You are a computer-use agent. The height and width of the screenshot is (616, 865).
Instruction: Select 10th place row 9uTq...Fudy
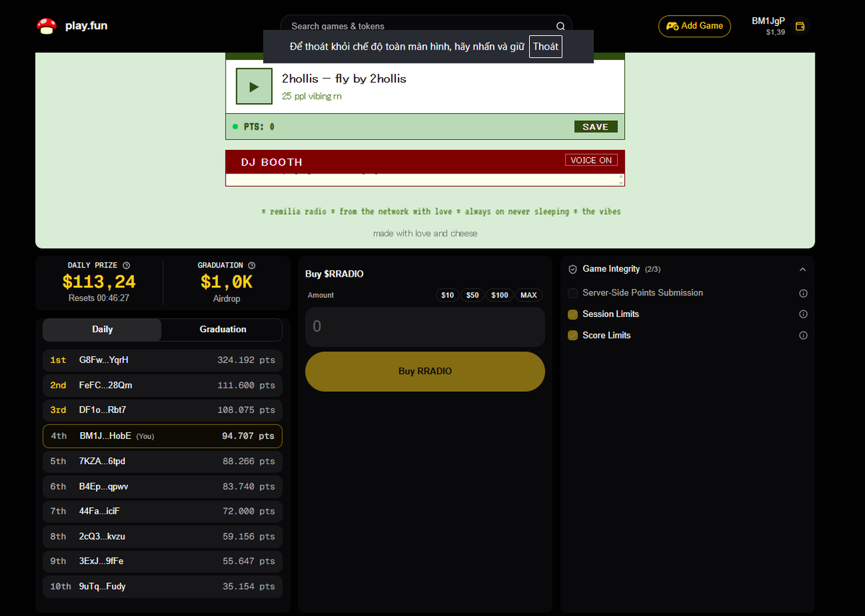pyautogui.click(x=162, y=586)
